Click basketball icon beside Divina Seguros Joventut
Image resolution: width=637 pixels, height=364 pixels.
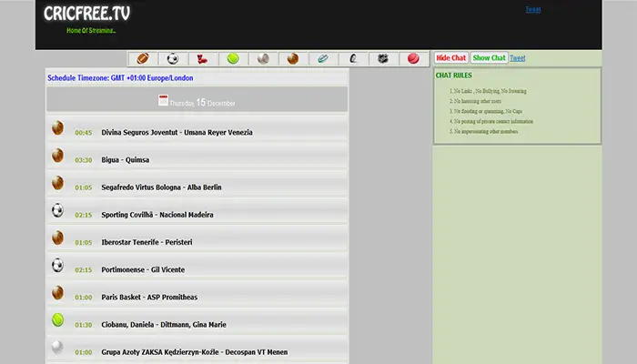coord(57,127)
